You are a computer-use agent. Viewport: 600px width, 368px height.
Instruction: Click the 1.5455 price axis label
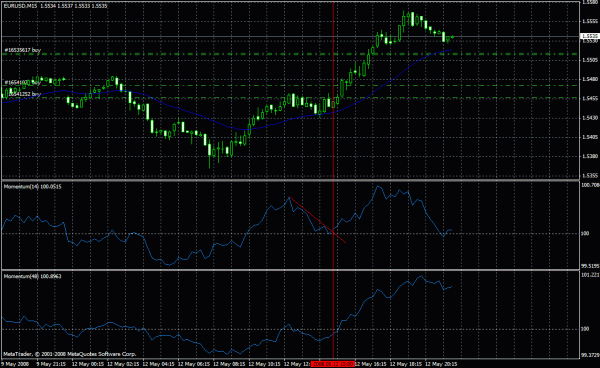(x=590, y=98)
